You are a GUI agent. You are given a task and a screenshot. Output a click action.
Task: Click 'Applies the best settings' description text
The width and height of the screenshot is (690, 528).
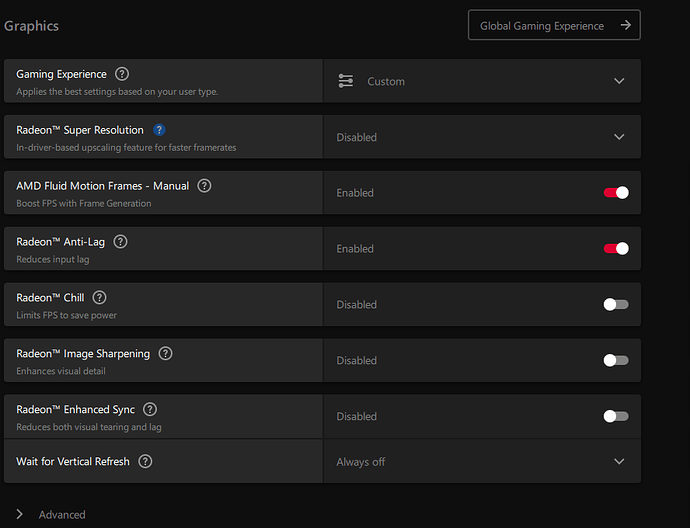(117, 92)
